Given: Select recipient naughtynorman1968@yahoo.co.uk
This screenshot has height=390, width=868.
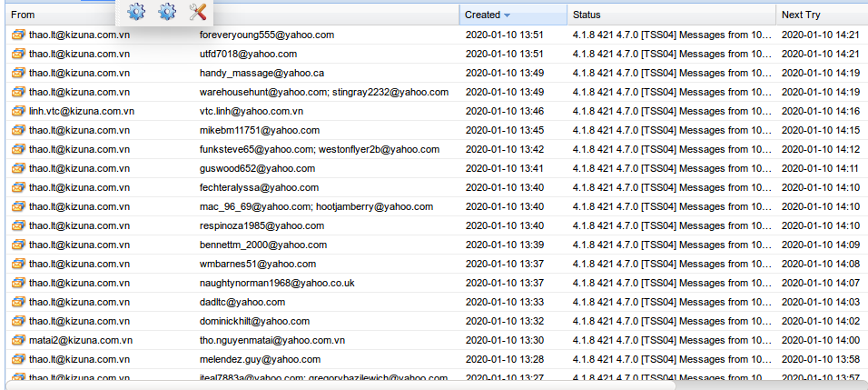Looking at the screenshot, I should point(277,283).
